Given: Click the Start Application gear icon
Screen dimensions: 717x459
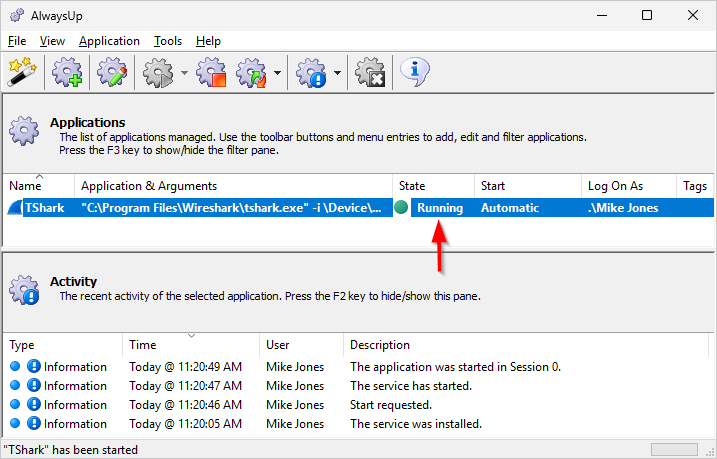Looking at the screenshot, I should click(158, 72).
